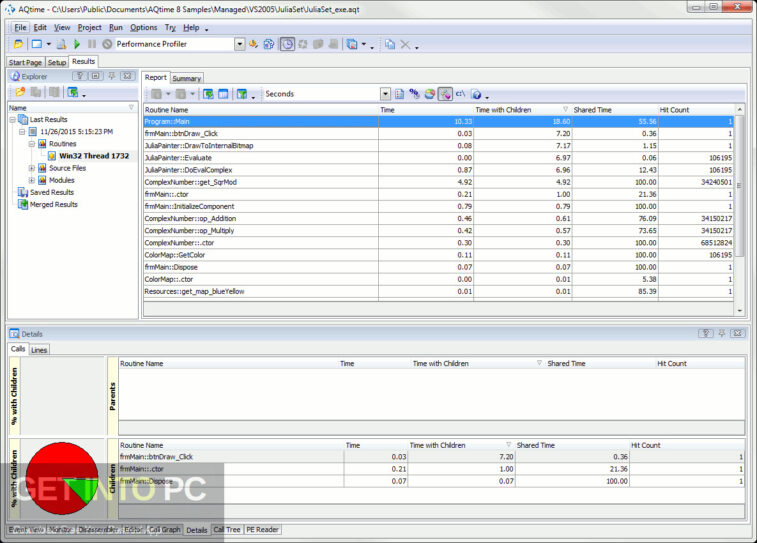Select Saved Results in Explorer tree
757x543 pixels.
point(52,193)
